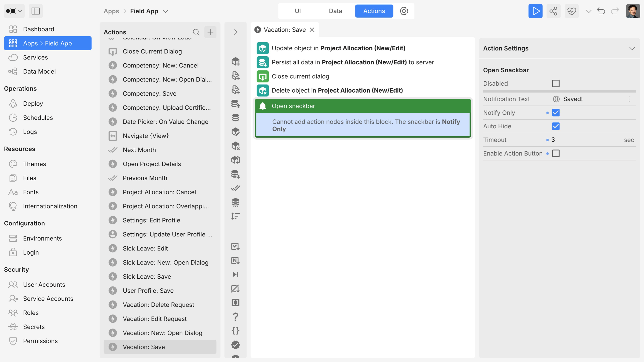Image resolution: width=644 pixels, height=362 pixels.
Task: Enable the Disabled checkbox for snackbar
Action: pyautogui.click(x=555, y=83)
